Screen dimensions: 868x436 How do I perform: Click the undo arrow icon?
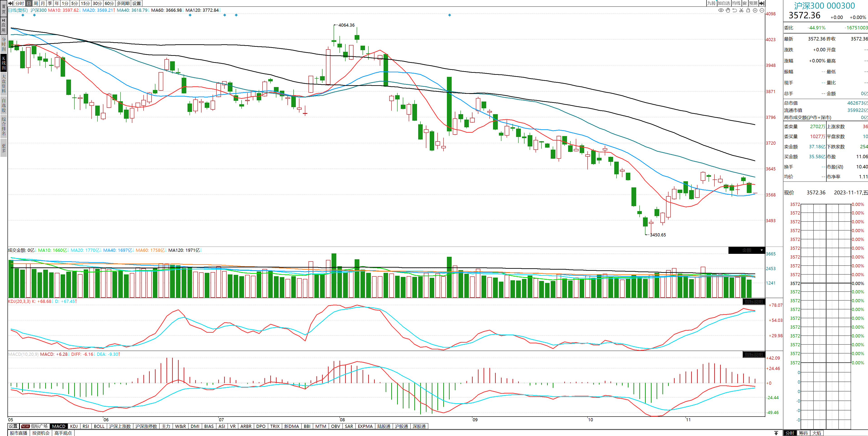pos(735,10)
